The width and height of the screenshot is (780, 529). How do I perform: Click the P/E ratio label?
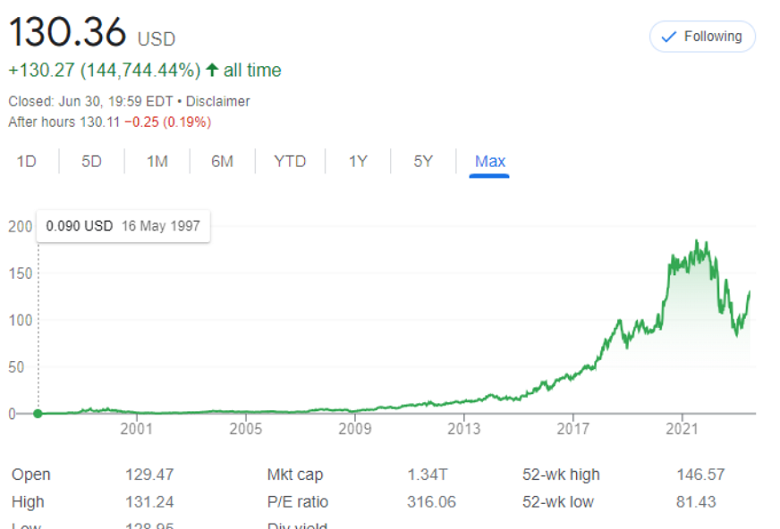297,502
